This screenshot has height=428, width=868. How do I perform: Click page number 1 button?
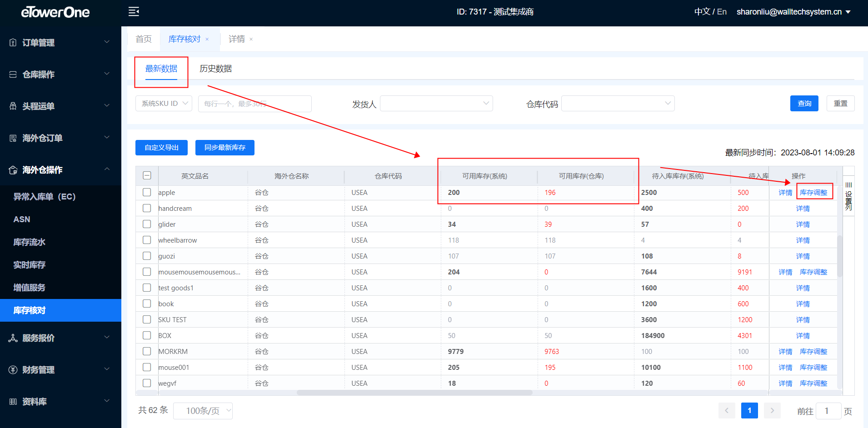coord(749,411)
